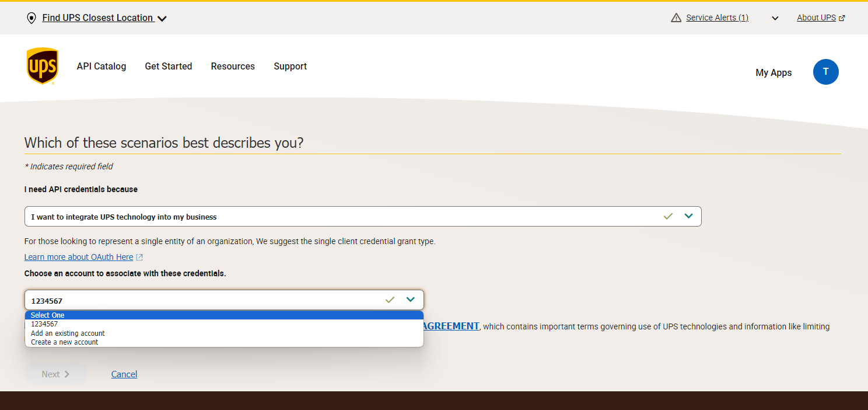Viewport: 868px width, 410px height.
Task: Navigate to the Support menu item
Action: pyautogui.click(x=290, y=66)
